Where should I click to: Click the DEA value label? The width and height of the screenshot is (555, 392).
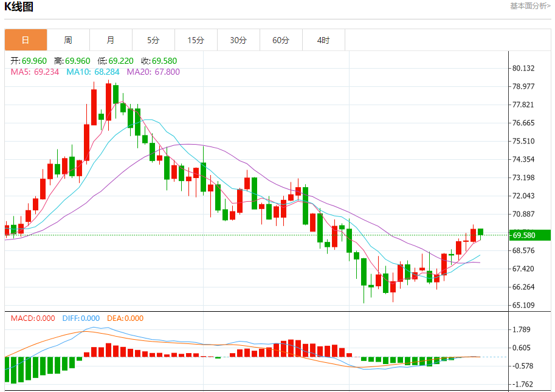click(125, 318)
